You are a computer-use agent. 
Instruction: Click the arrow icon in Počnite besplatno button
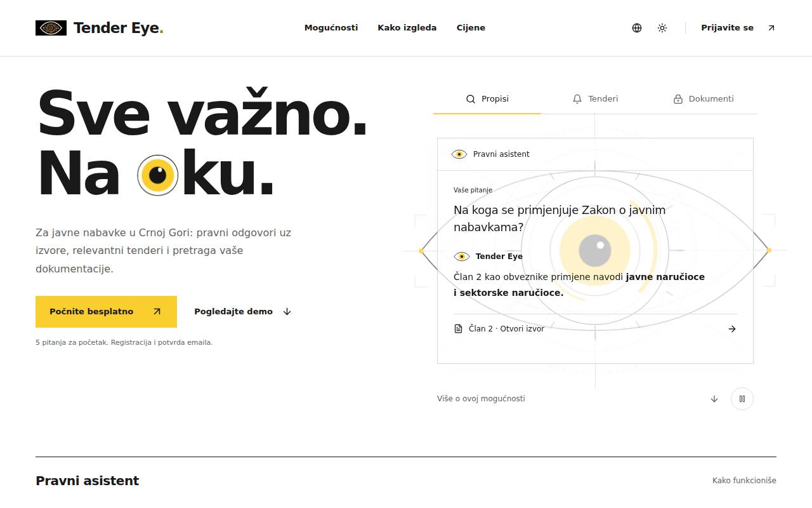[x=157, y=312]
